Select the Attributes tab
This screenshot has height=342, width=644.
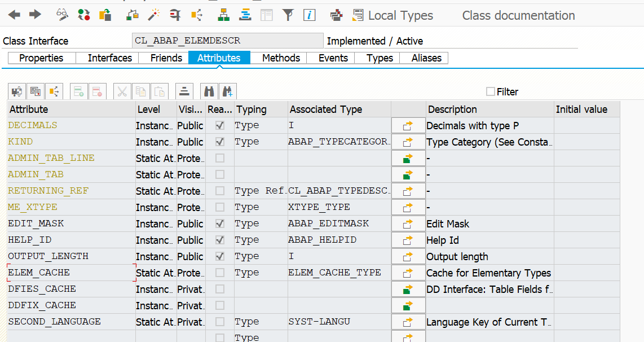pyautogui.click(x=219, y=58)
